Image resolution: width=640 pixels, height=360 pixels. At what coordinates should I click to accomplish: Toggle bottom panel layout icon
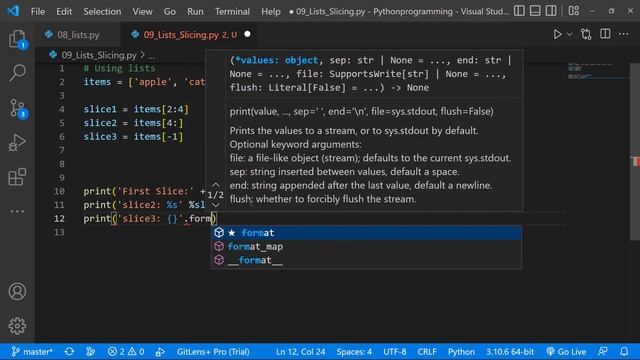(x=535, y=11)
